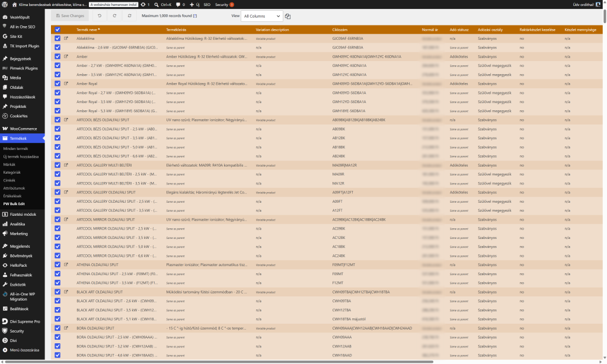Sort by Raktárkészlet kezelése column header

tap(537, 30)
